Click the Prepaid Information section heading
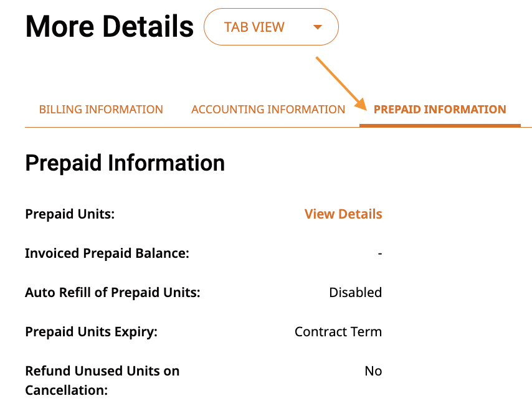 pos(125,163)
